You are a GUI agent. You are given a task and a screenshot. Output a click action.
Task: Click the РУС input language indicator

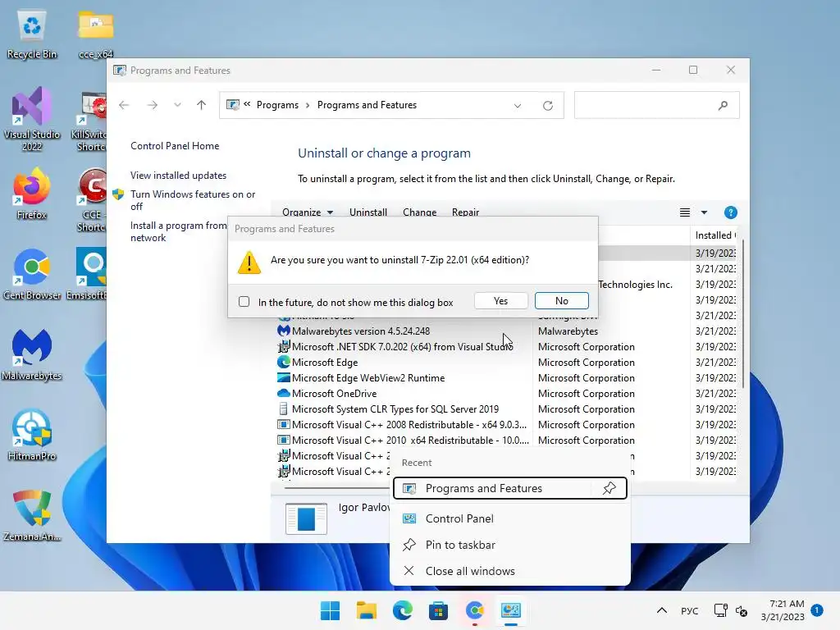pyautogui.click(x=689, y=610)
